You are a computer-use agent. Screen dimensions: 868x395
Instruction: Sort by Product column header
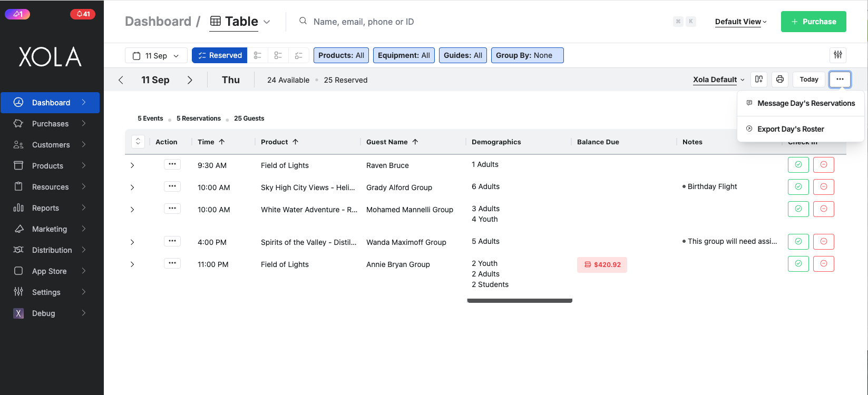coord(279,142)
